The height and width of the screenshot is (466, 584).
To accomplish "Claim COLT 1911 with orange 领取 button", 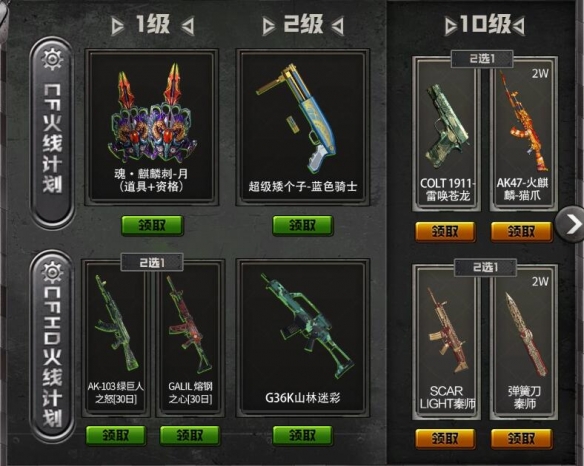I will 445,232.
